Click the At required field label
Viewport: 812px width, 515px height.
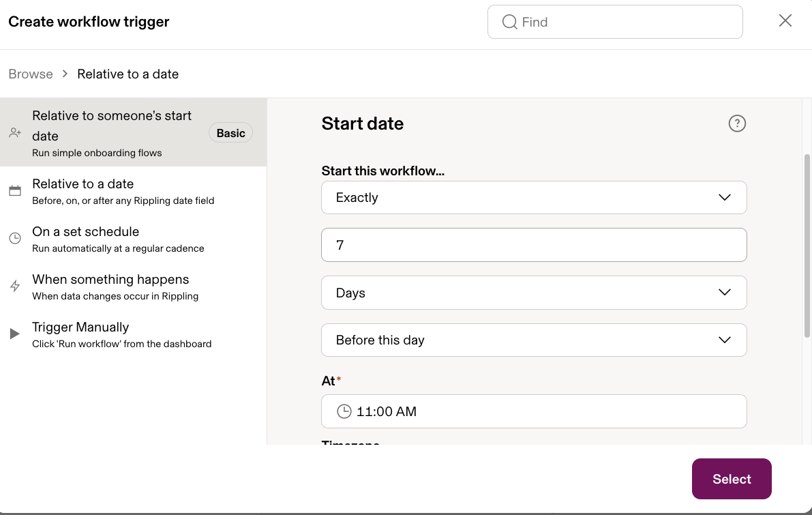[x=331, y=381]
